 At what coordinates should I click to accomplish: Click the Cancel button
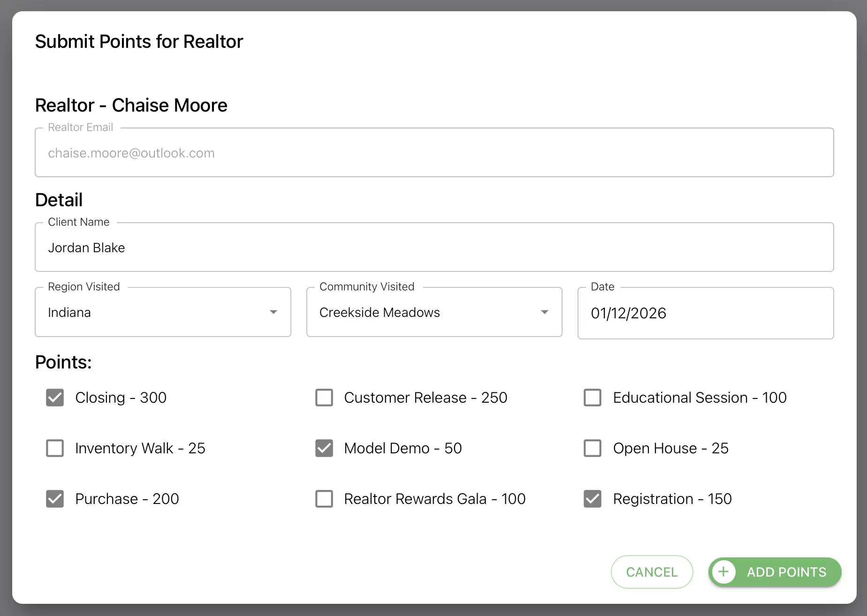click(x=652, y=572)
